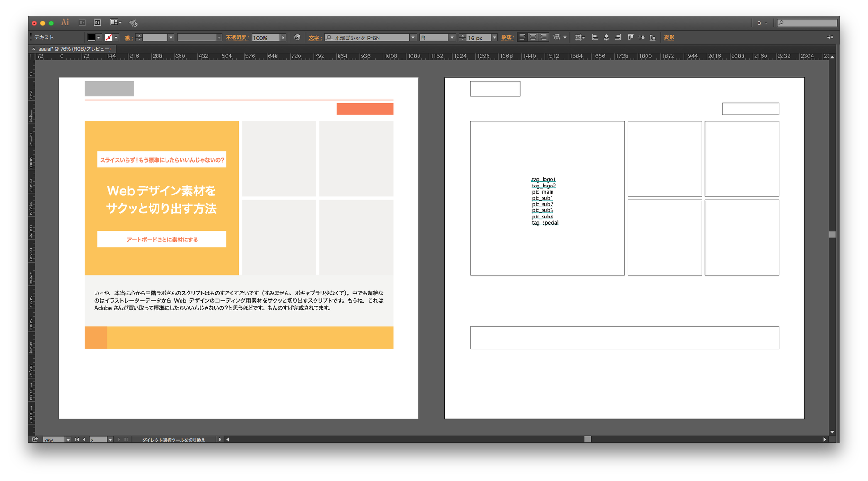Viewport: 868px width, 481px height.
Task: Open the artboard navigation dropdown
Action: point(110,440)
